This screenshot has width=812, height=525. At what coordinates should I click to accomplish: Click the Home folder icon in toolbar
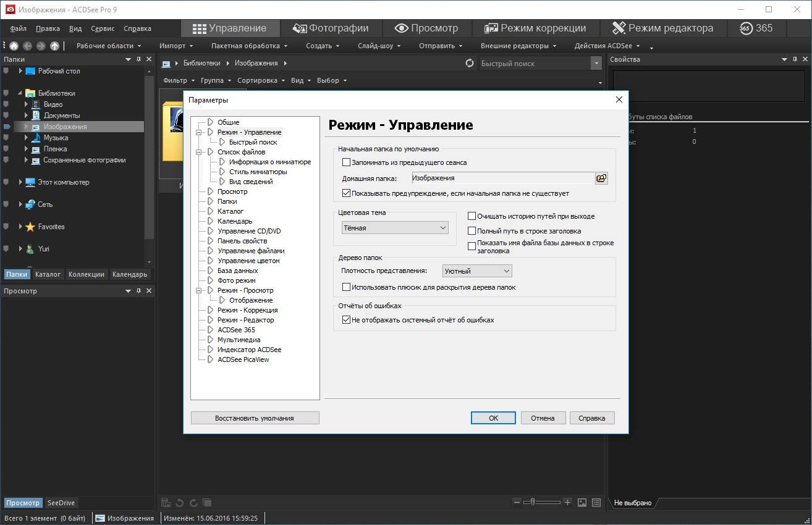pyautogui.click(x=14, y=46)
